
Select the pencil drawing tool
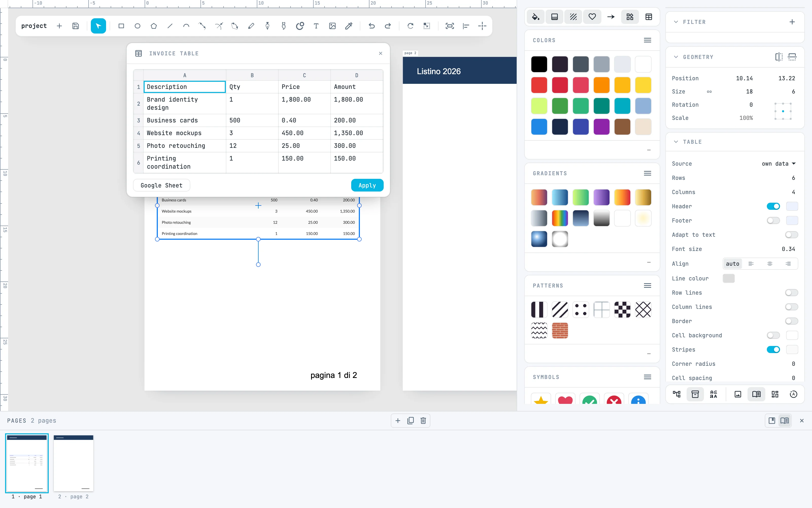(251, 26)
